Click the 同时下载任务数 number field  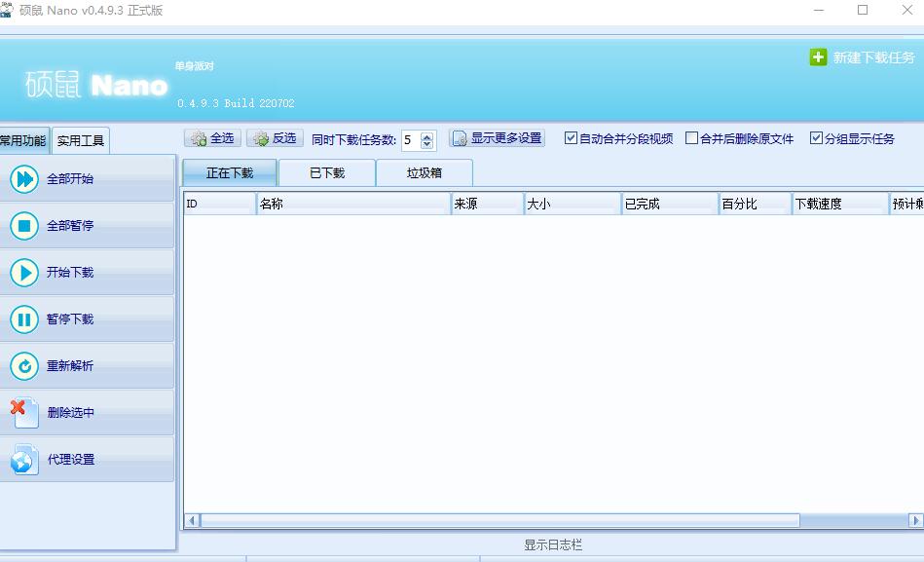[411, 139]
